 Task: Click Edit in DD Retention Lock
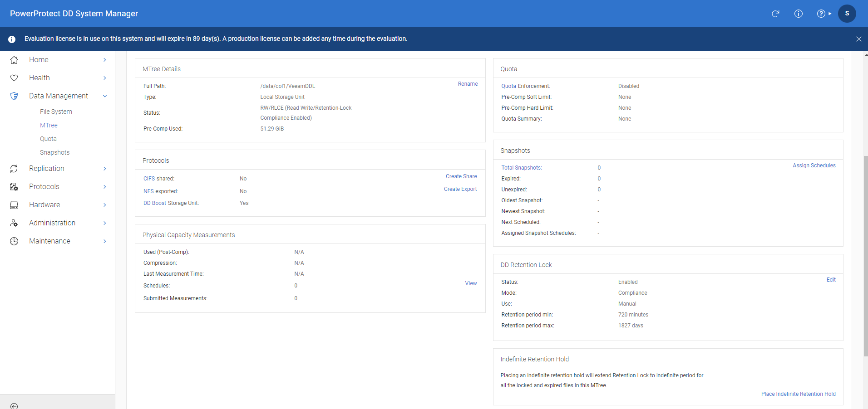(x=831, y=280)
